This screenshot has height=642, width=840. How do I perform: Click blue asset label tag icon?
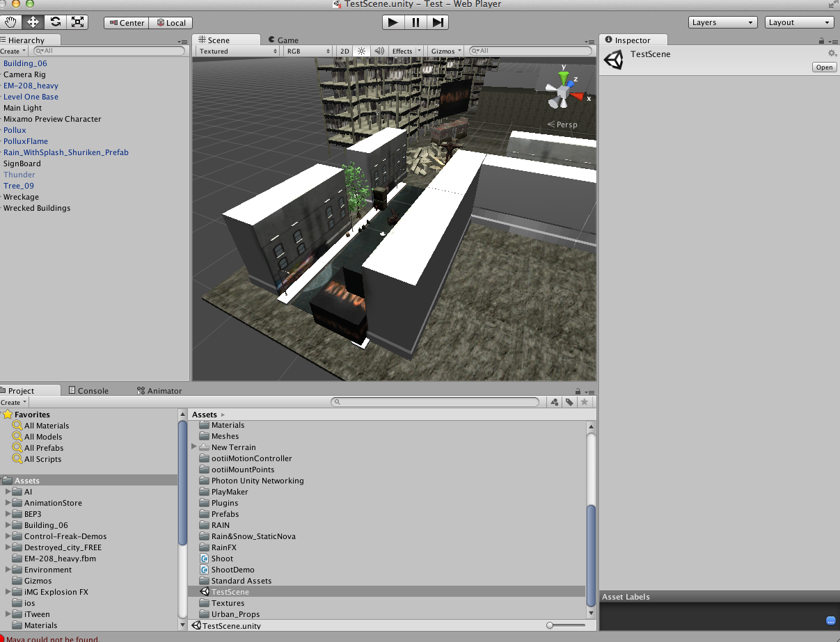point(830,620)
